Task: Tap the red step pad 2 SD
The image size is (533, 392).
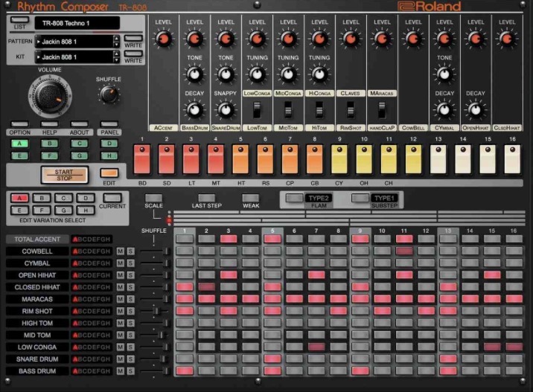Action: coord(167,159)
